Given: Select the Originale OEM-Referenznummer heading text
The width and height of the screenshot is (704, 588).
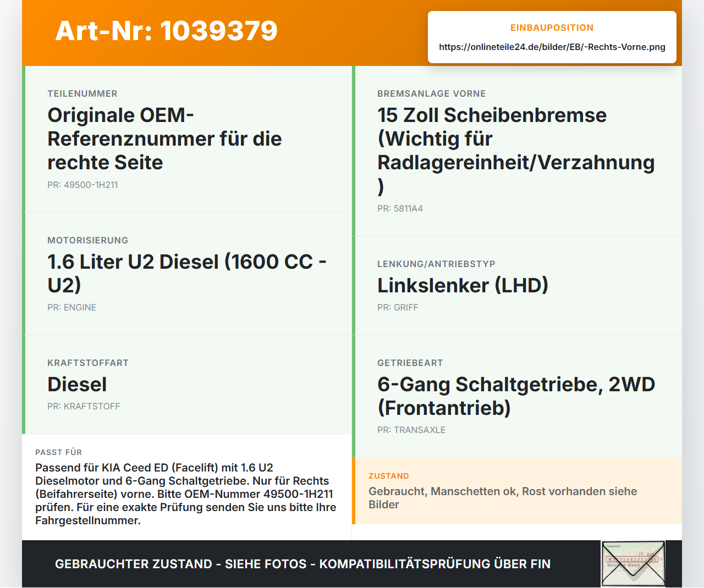Looking at the screenshot, I should pos(164,138).
